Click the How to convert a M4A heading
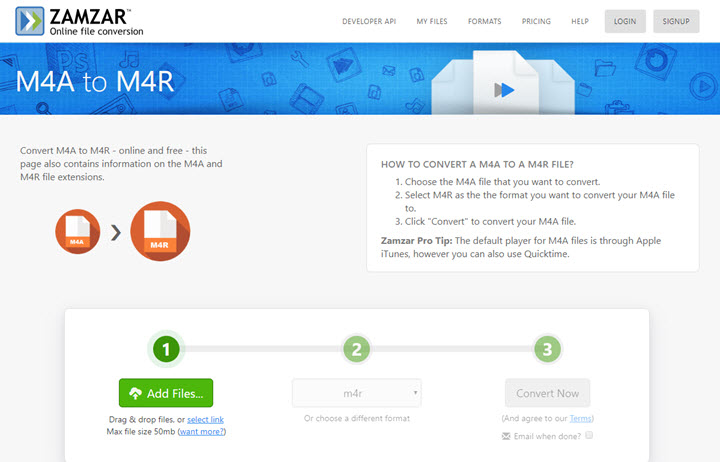 477,164
